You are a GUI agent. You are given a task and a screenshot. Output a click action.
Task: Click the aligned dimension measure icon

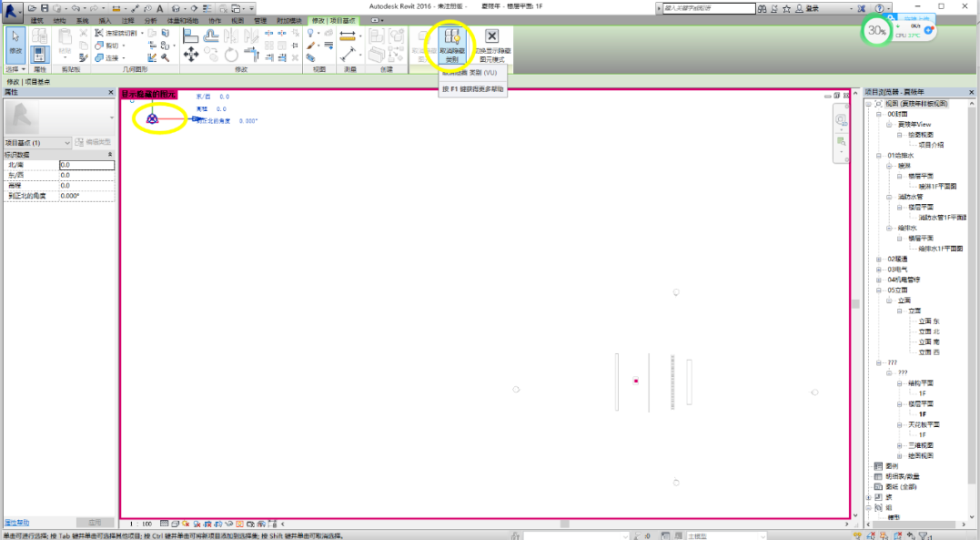pos(348,36)
